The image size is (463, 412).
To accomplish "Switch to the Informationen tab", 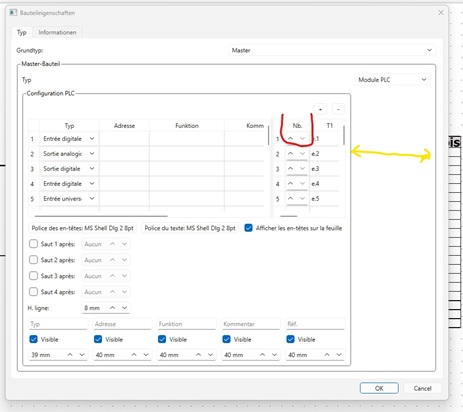I will pyautogui.click(x=57, y=32).
